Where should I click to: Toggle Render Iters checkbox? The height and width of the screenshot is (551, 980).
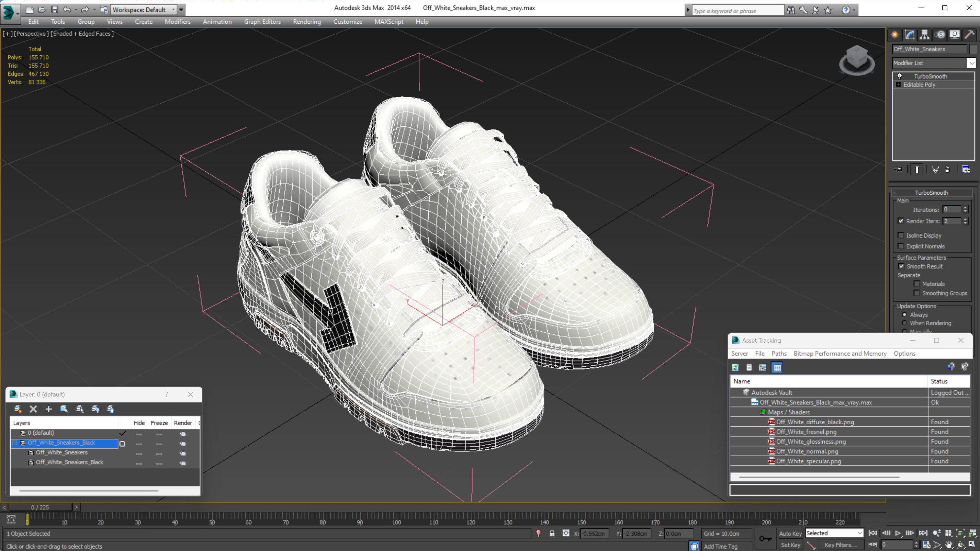901,220
